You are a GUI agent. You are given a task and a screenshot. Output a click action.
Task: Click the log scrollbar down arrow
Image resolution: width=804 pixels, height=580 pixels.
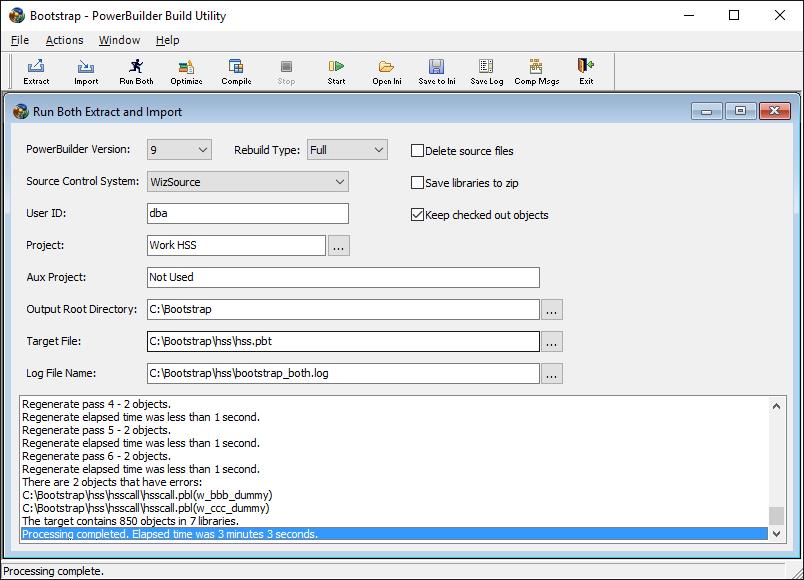point(776,534)
